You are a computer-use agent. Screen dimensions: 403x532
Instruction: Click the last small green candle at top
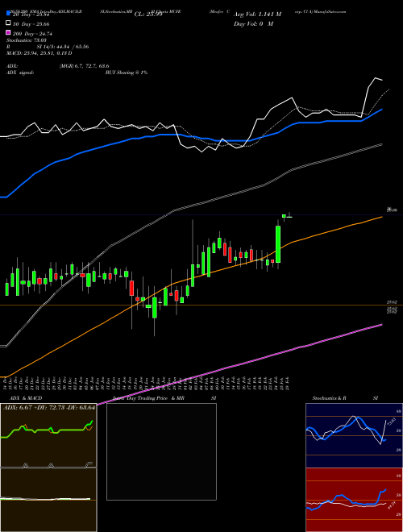289,217
